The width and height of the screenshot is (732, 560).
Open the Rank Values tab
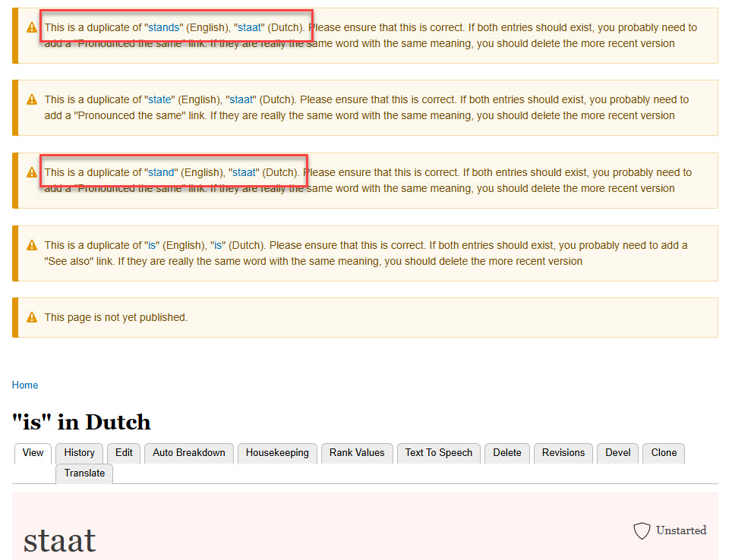[x=357, y=453]
